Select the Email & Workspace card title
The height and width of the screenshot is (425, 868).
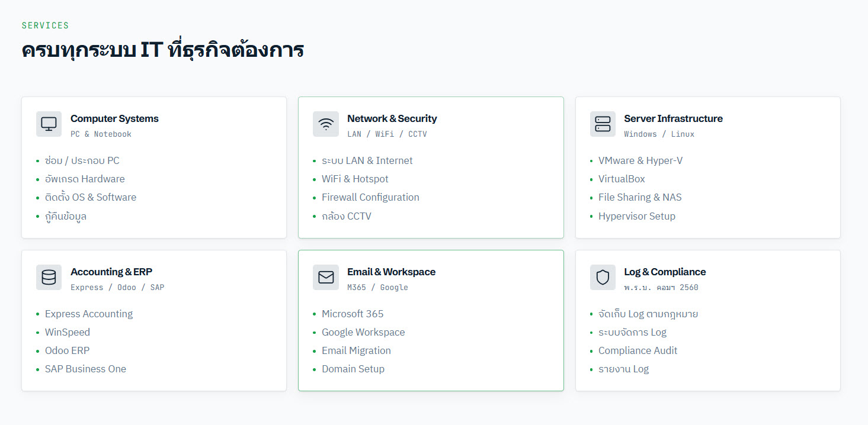coord(391,272)
